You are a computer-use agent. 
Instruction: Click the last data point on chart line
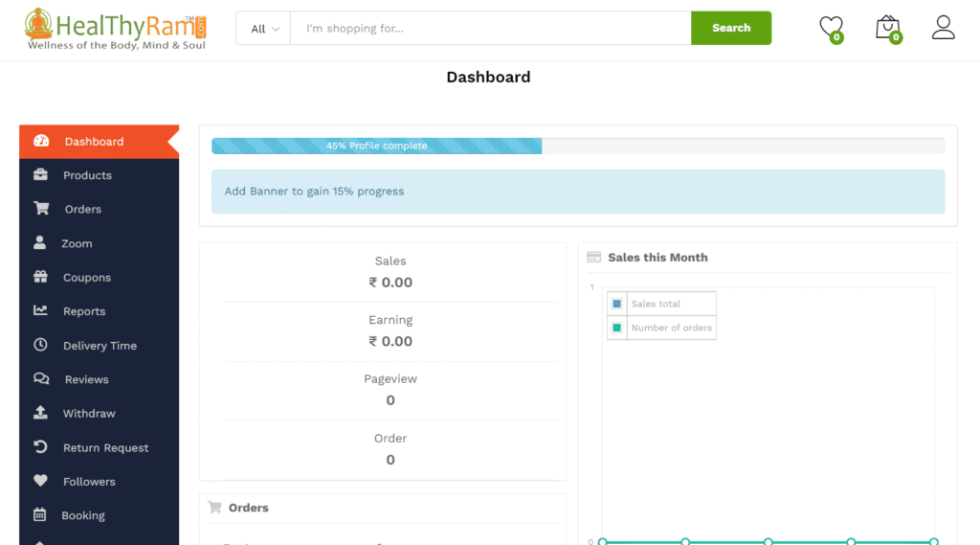[934, 541]
